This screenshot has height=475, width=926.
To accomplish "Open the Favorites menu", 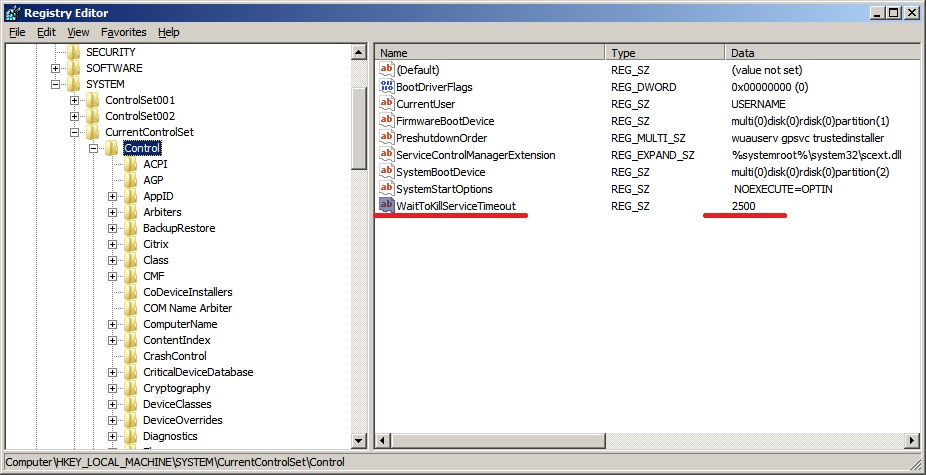I will (x=123, y=32).
